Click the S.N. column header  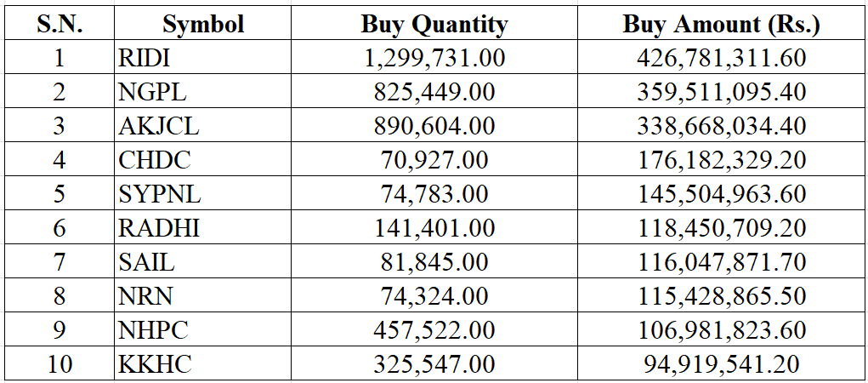[x=60, y=24]
